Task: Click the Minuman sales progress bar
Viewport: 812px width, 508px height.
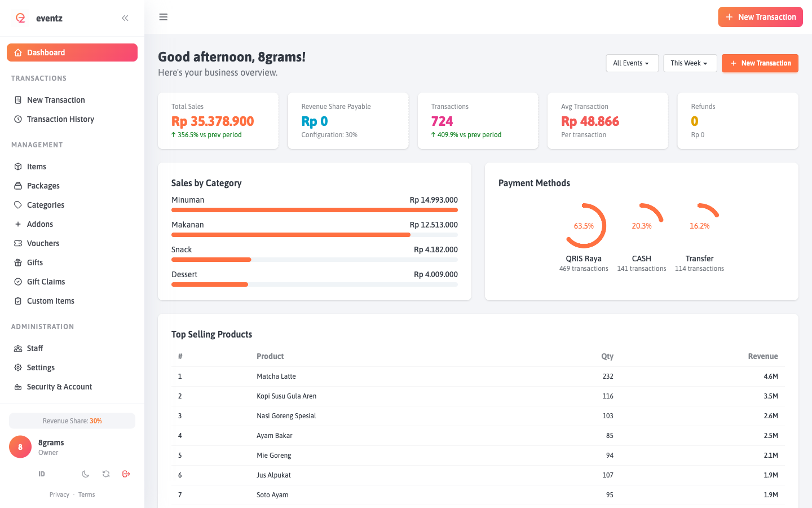Action: pyautogui.click(x=315, y=210)
